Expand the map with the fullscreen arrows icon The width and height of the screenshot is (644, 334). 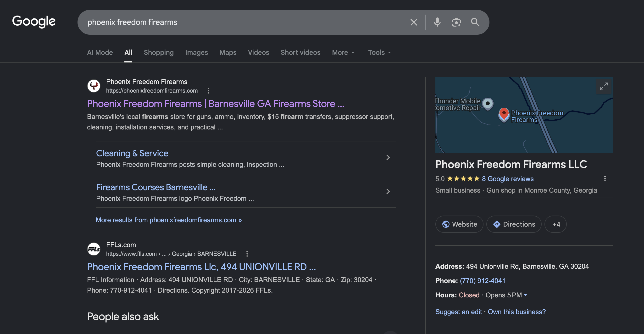(604, 86)
